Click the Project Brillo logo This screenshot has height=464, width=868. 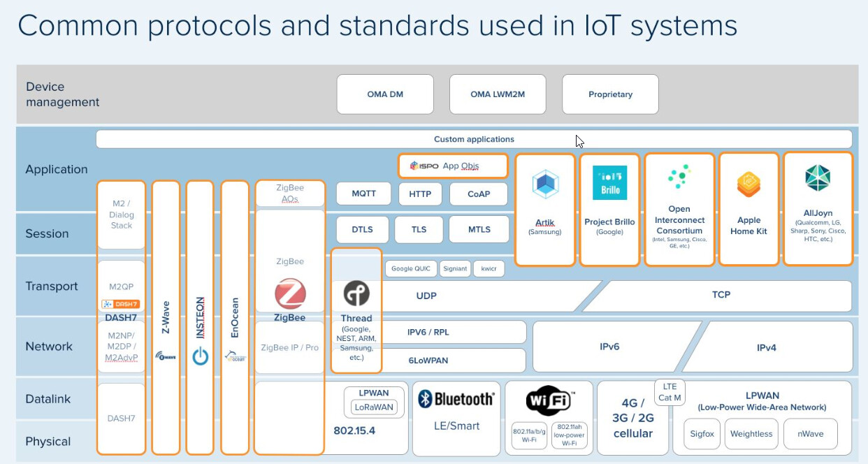tap(609, 183)
